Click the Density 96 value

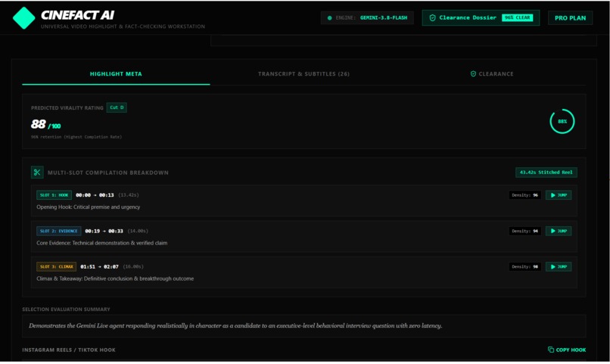point(524,195)
